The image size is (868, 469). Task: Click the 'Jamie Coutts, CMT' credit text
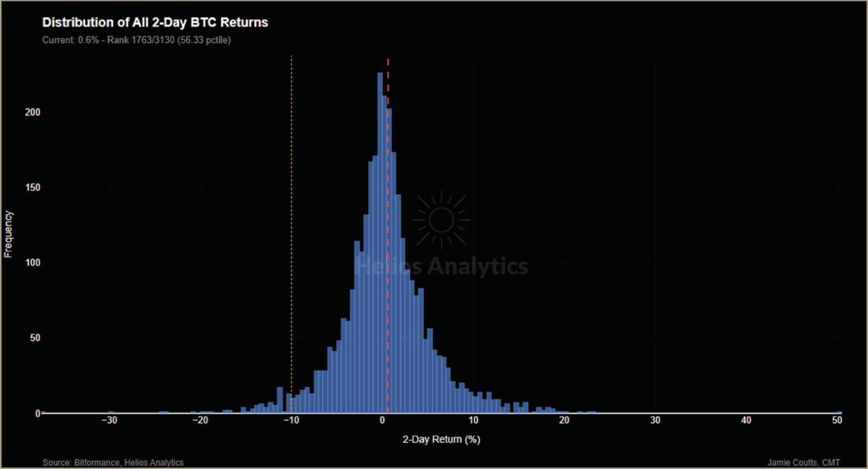point(803,462)
